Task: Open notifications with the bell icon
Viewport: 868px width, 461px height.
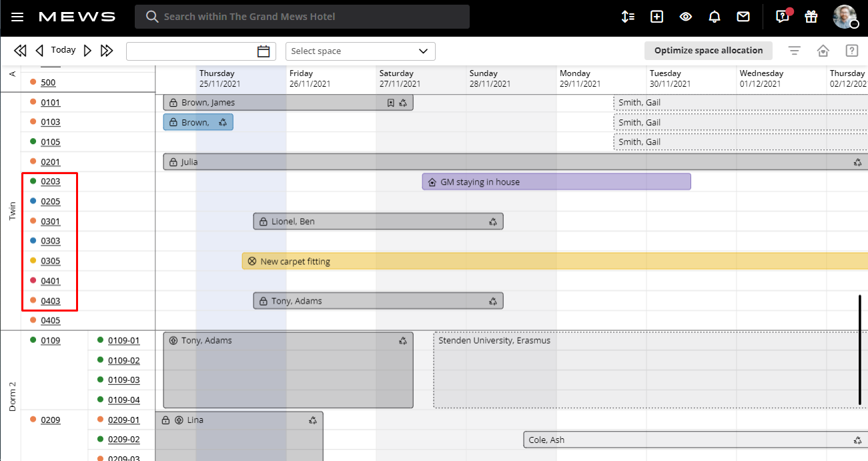Action: [x=714, y=16]
